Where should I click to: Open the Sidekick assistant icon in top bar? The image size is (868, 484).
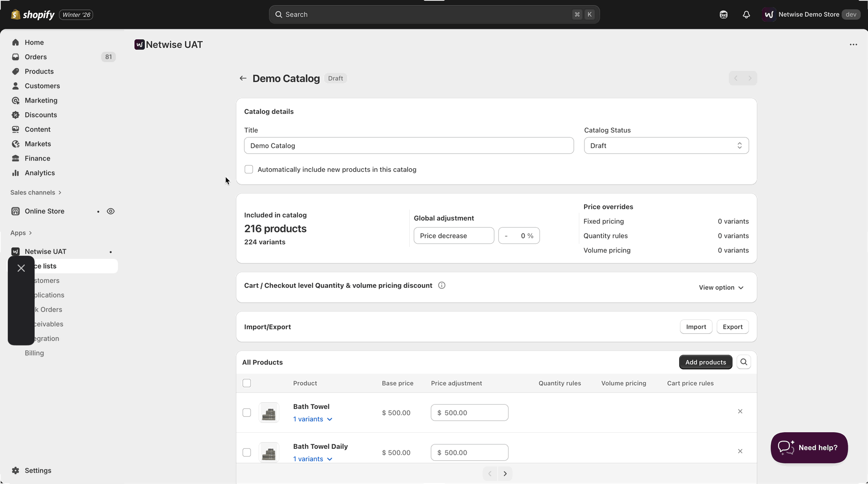[723, 14]
